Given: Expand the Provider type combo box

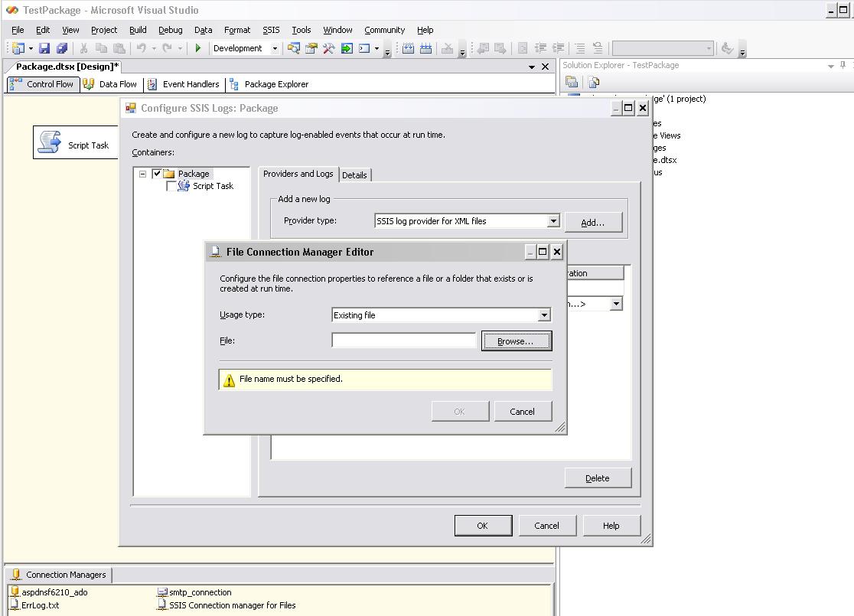Looking at the screenshot, I should point(553,221).
